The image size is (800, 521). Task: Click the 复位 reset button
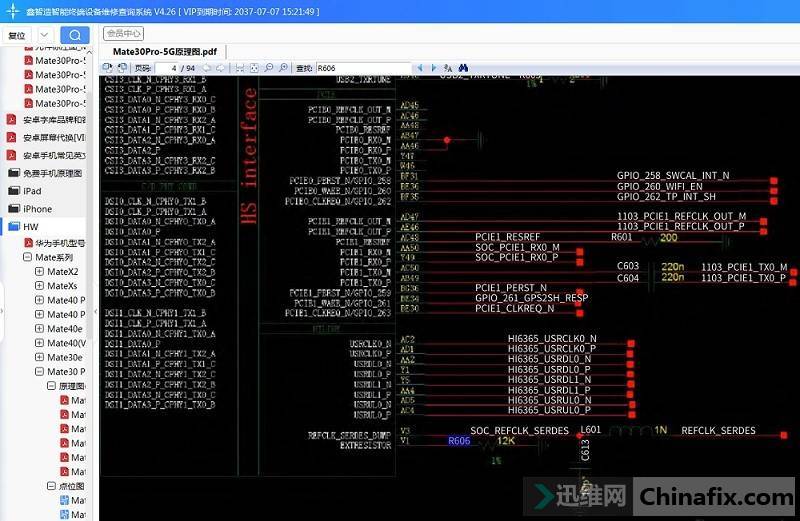tap(17, 35)
